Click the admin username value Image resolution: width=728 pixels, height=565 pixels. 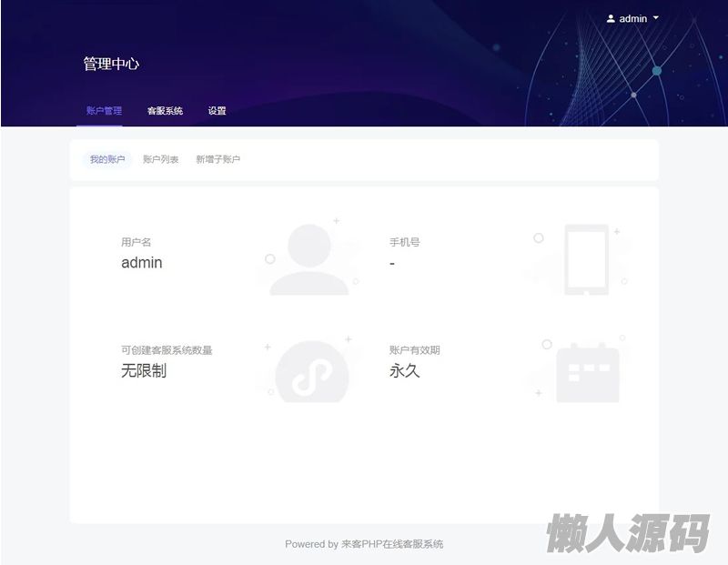pyautogui.click(x=142, y=263)
